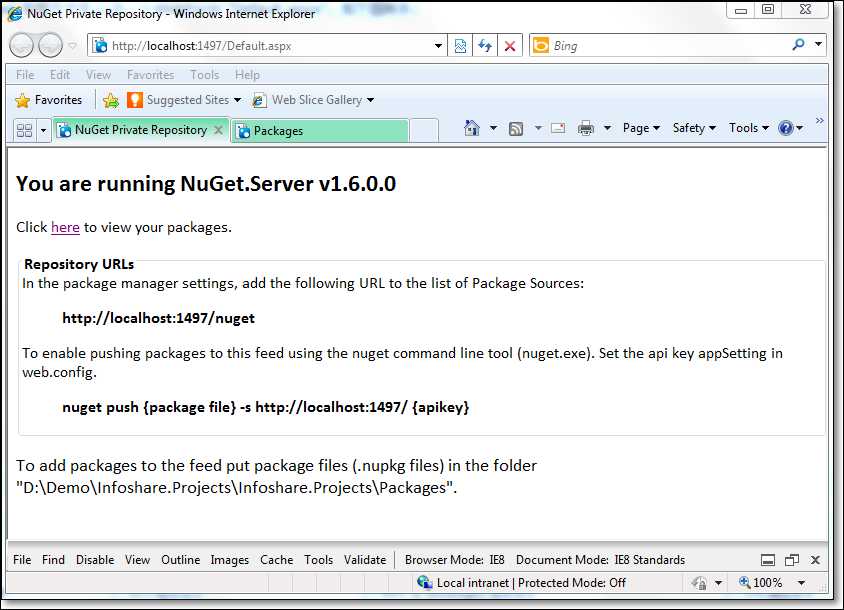Open Suggested Sites dropdown
The width and height of the screenshot is (844, 610).
coord(184,100)
